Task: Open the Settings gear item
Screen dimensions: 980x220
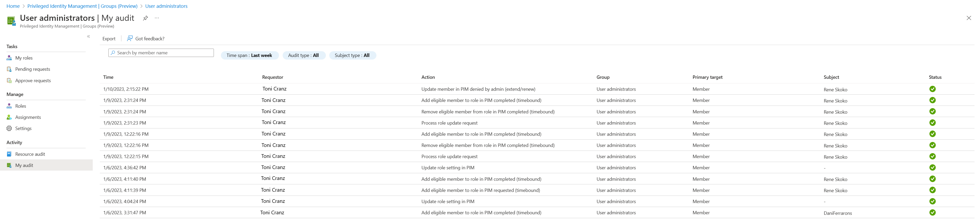Action: 23,128
